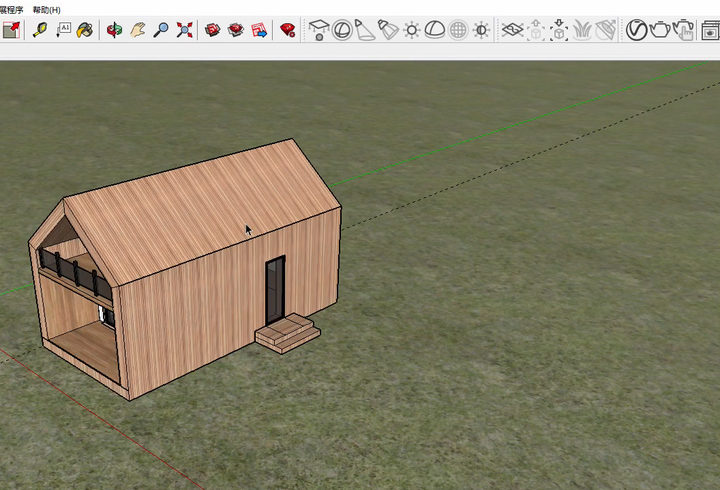Click the Send to LayOut icon
This screenshot has width=720, height=490.
click(259, 30)
